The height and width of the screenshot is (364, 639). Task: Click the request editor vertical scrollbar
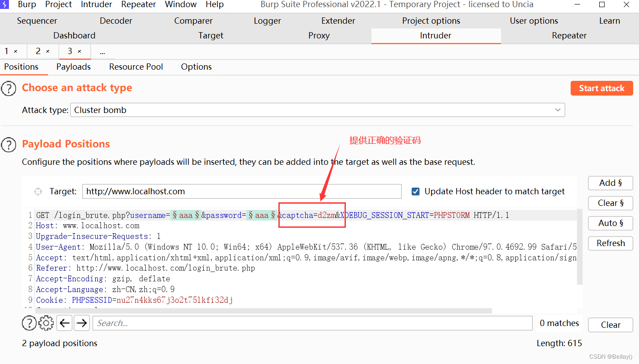580,247
